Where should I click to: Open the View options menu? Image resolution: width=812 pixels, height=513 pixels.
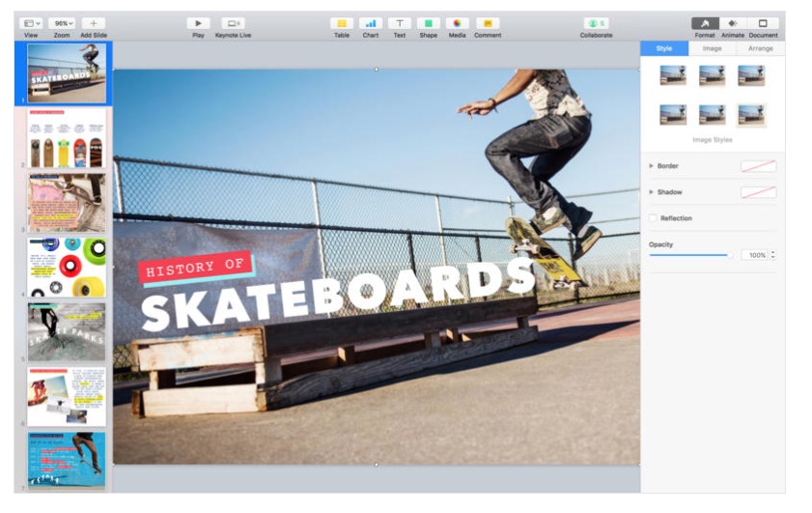pos(32,23)
